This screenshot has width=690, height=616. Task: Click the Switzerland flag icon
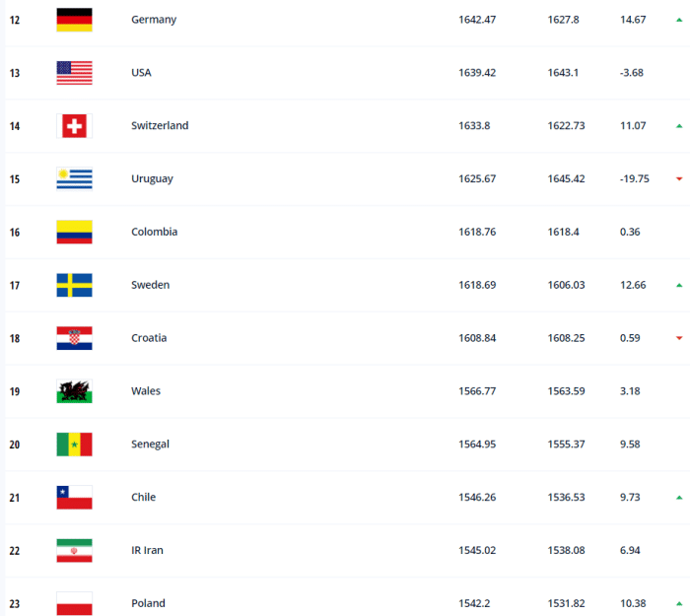click(74, 126)
